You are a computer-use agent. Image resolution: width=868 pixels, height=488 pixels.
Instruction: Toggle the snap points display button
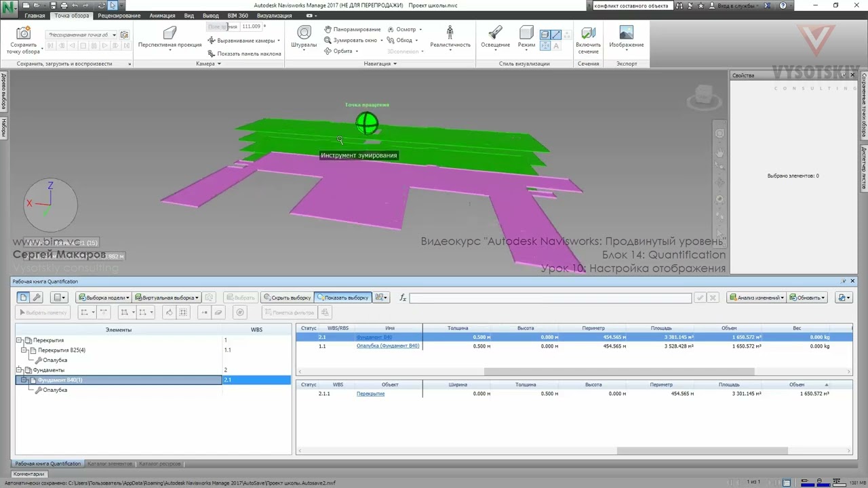[545, 46]
